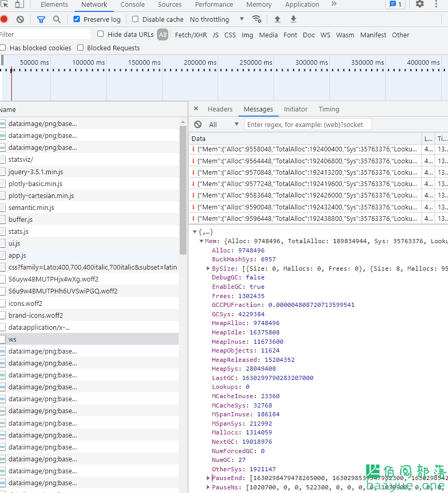Open DevTools more options menu
Screen dimensions: 448x493
click(436, 4)
